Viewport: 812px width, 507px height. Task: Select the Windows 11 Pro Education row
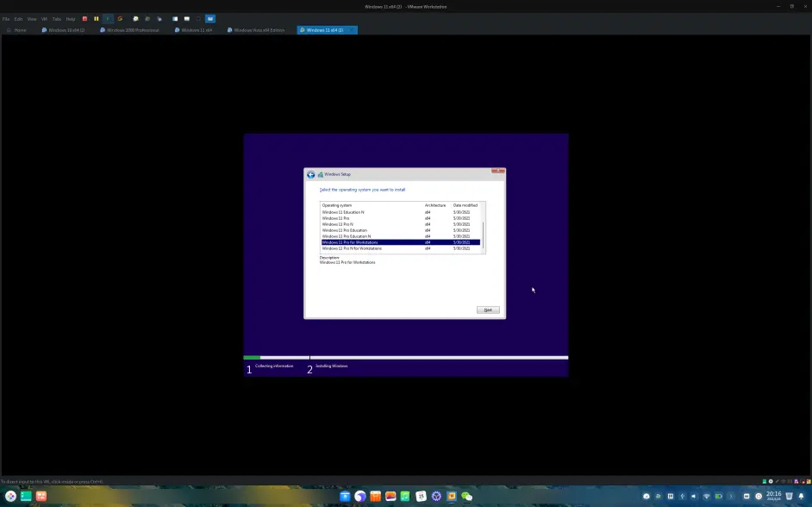tap(400, 230)
